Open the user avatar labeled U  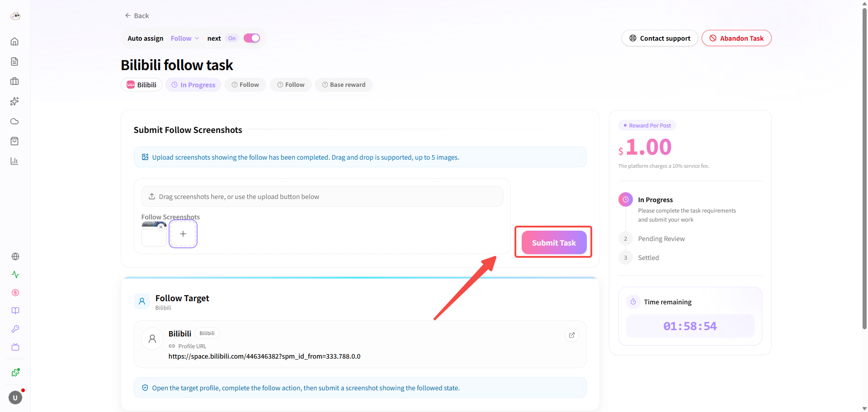point(15,398)
